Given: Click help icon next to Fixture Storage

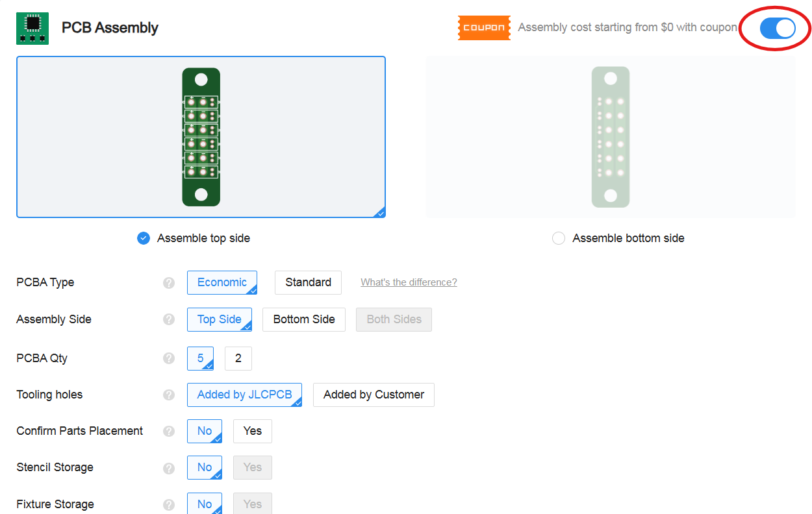Looking at the screenshot, I should coord(169,504).
